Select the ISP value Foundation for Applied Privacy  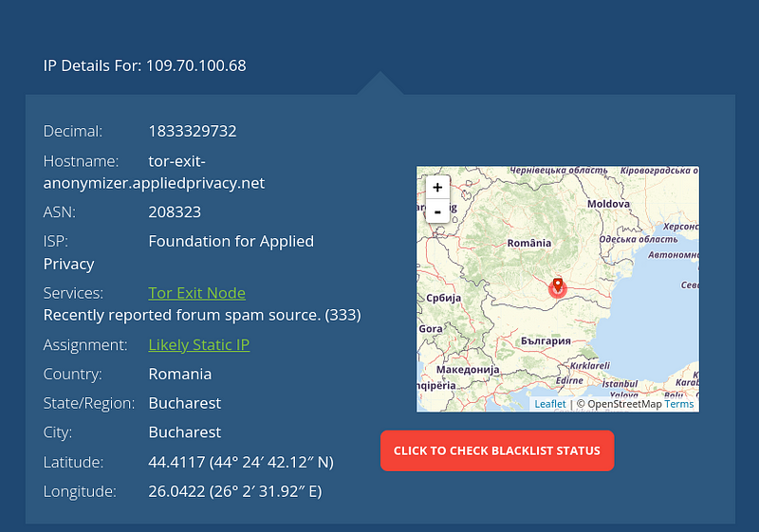click(178, 252)
